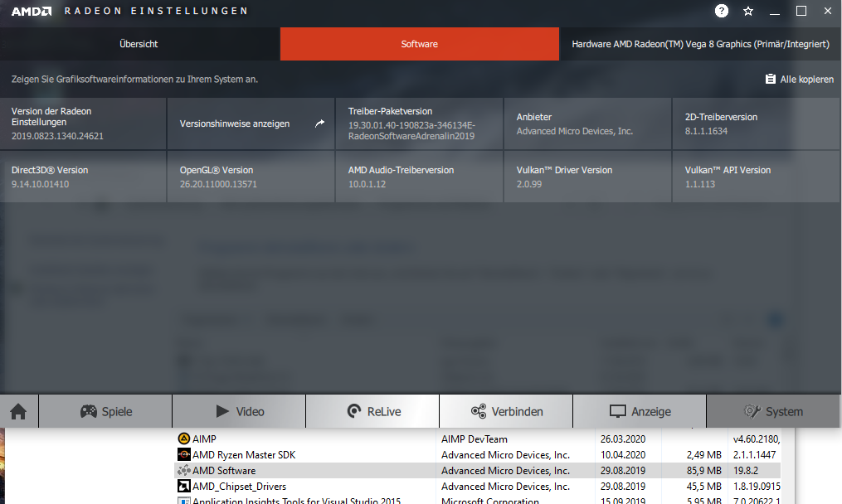Click AIMP DevTeam publisher cell
Viewport: 842px width, 504px height.
475,439
